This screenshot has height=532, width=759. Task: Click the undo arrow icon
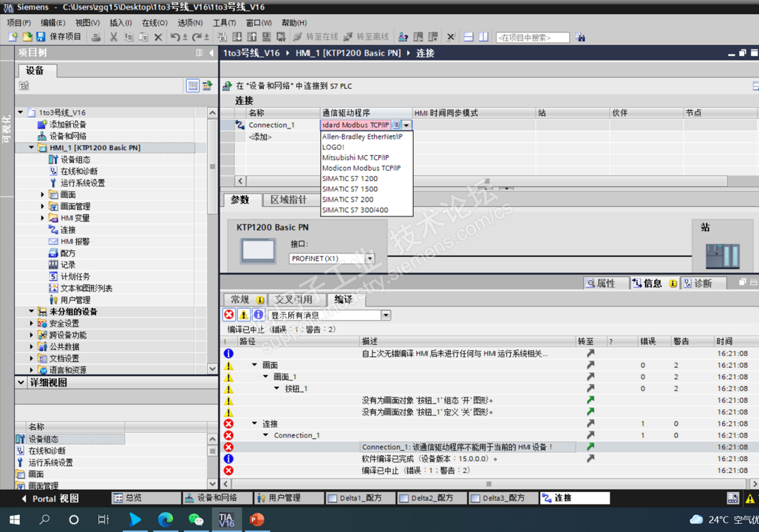(x=175, y=37)
